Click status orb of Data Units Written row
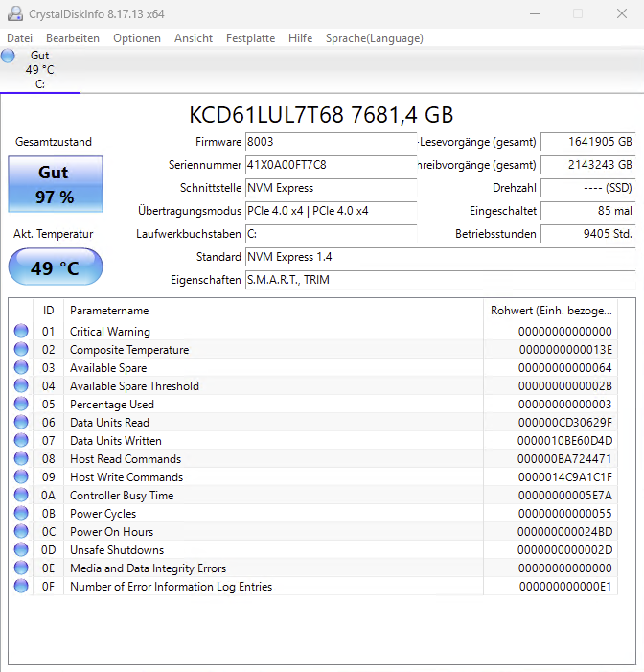Image resolution: width=644 pixels, height=672 pixels. click(21, 441)
